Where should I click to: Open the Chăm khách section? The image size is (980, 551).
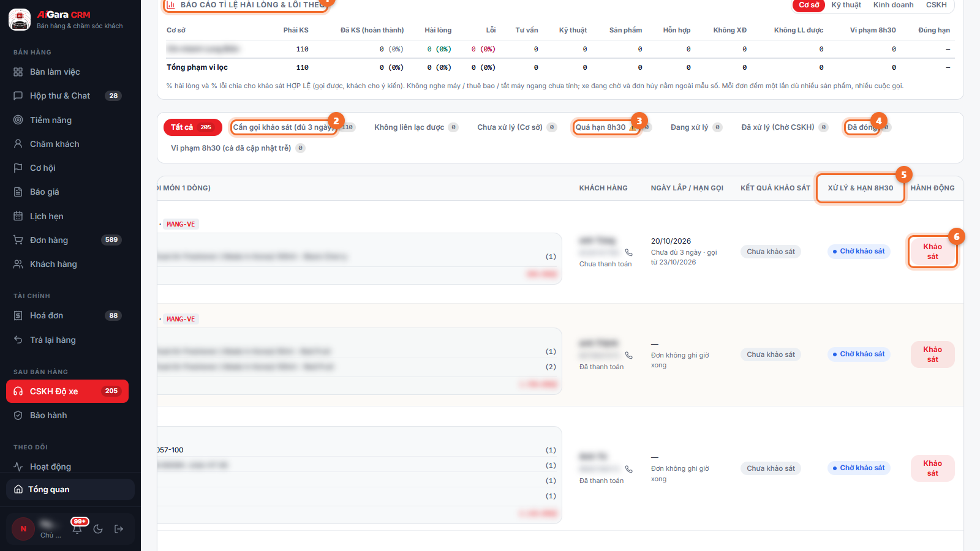(x=67, y=144)
